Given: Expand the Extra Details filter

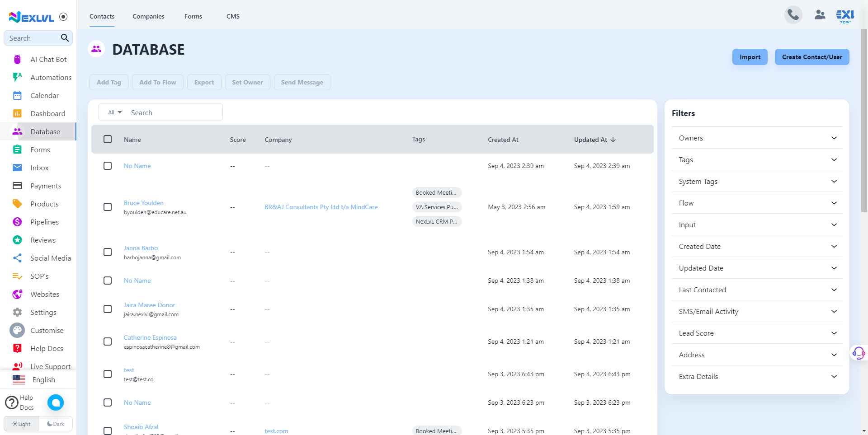Looking at the screenshot, I should (757, 376).
